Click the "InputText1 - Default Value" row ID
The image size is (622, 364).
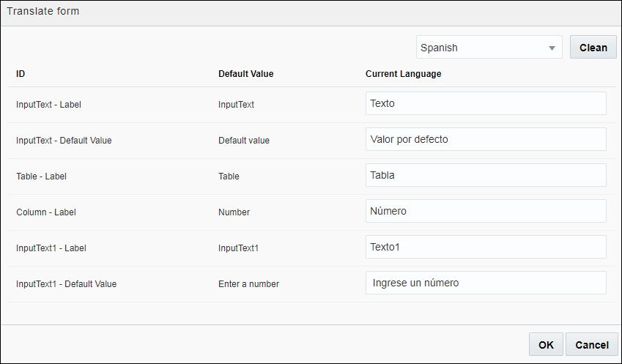[x=66, y=284]
